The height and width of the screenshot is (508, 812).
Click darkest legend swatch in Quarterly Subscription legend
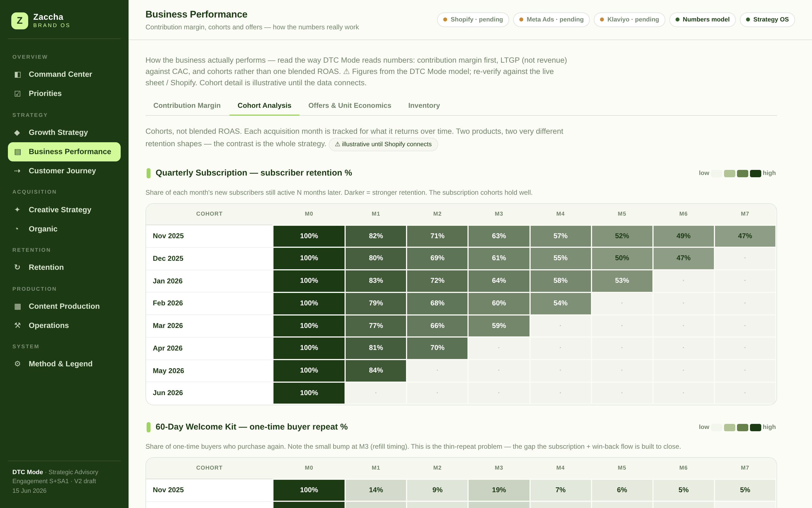(755, 173)
